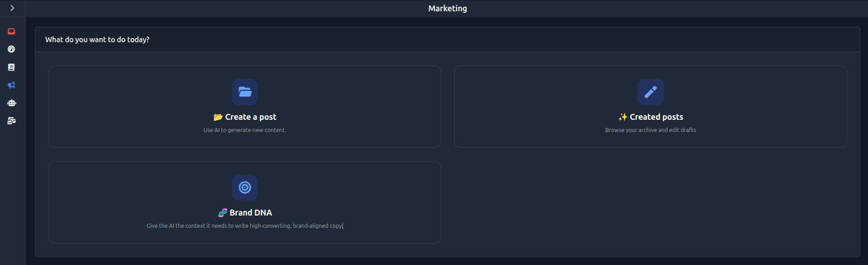Click the stacked files icon in sidebar
The height and width of the screenshot is (265, 868).
coord(11,121)
